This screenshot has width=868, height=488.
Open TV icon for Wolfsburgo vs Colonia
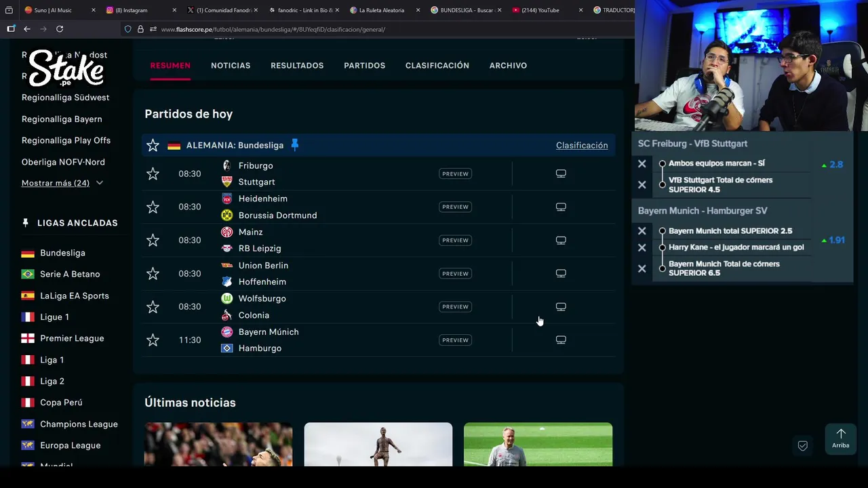point(561,306)
